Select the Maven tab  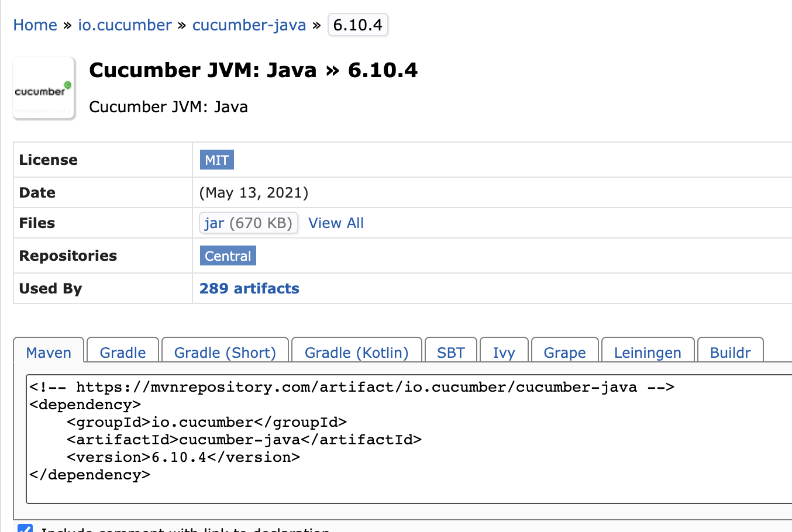pyautogui.click(x=49, y=352)
